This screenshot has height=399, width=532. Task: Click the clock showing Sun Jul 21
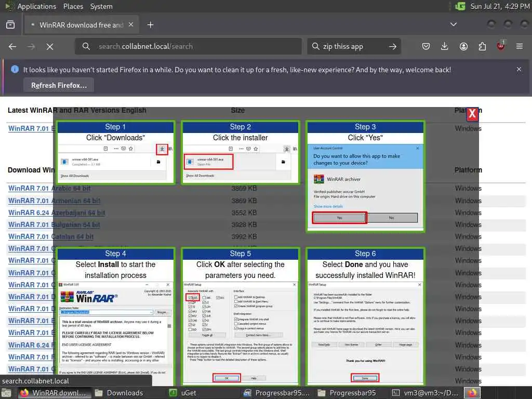499,6
